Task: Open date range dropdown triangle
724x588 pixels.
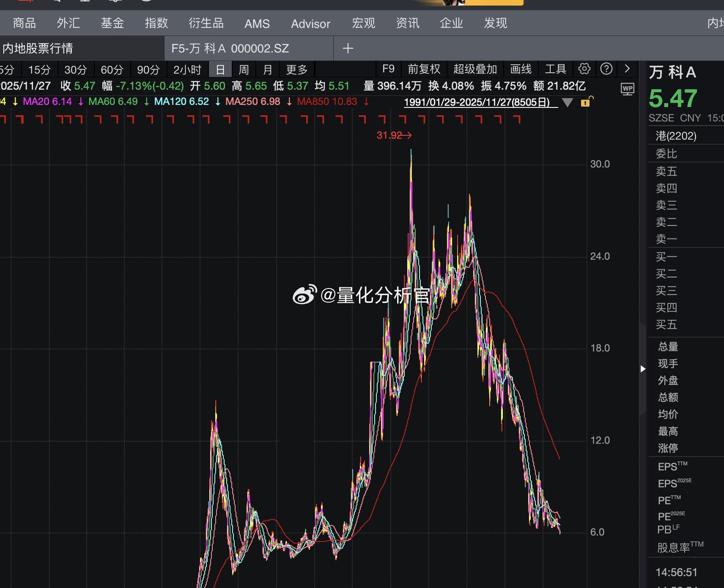Action: (568, 102)
